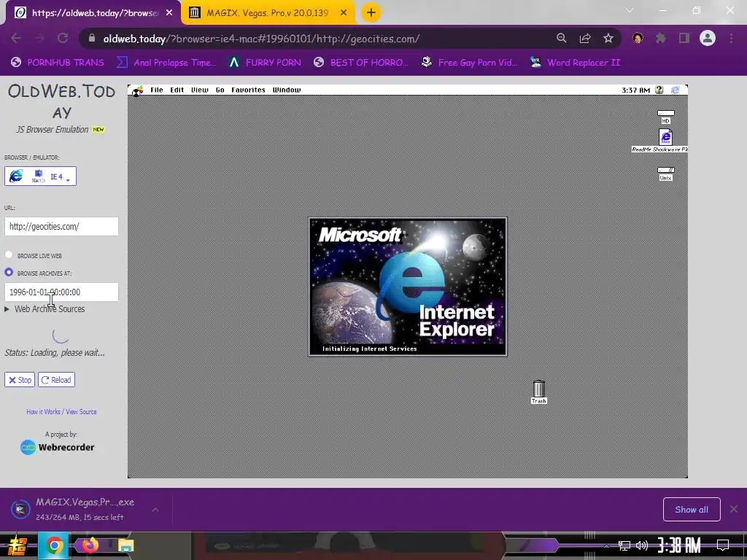
Task: Click the Chrome address bar URL
Action: (x=261, y=39)
